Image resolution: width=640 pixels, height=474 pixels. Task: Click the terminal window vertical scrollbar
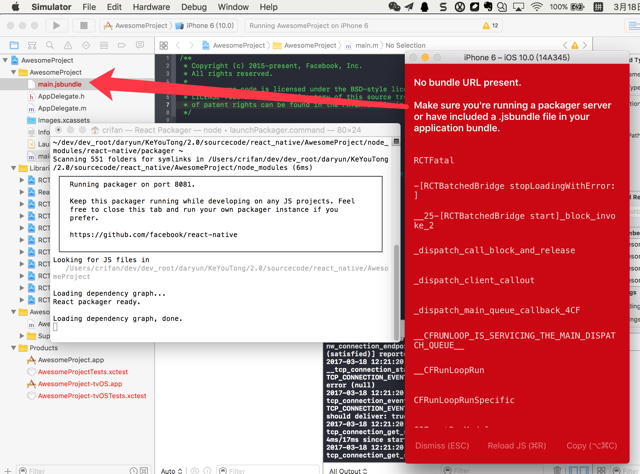click(396, 293)
